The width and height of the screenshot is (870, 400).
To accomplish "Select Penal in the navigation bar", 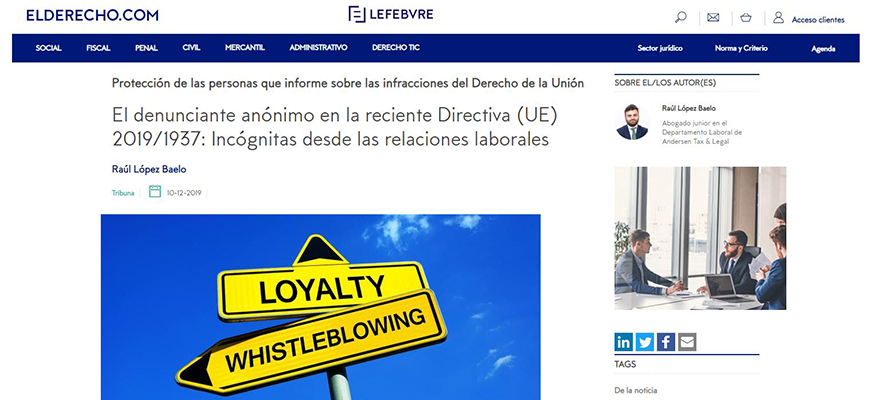I will click(146, 48).
